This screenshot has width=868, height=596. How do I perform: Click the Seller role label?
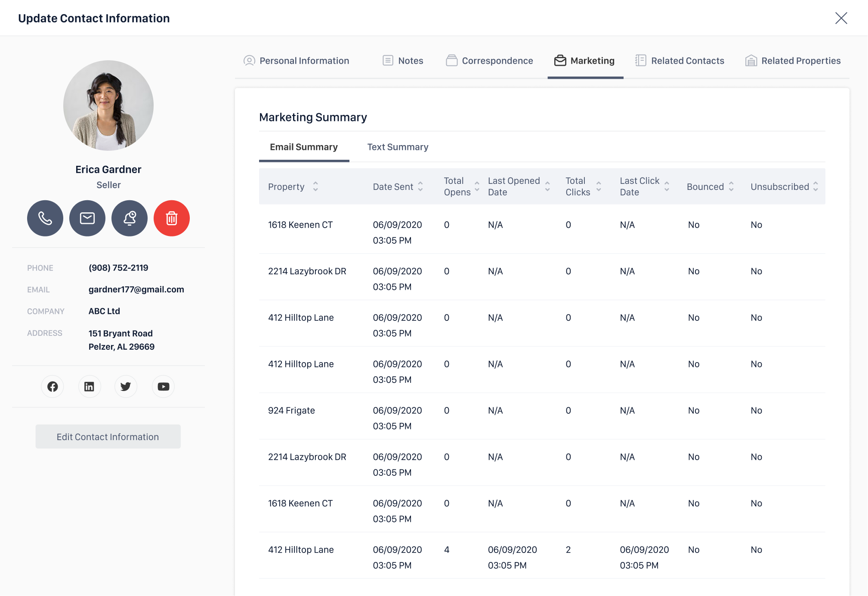pyautogui.click(x=108, y=185)
